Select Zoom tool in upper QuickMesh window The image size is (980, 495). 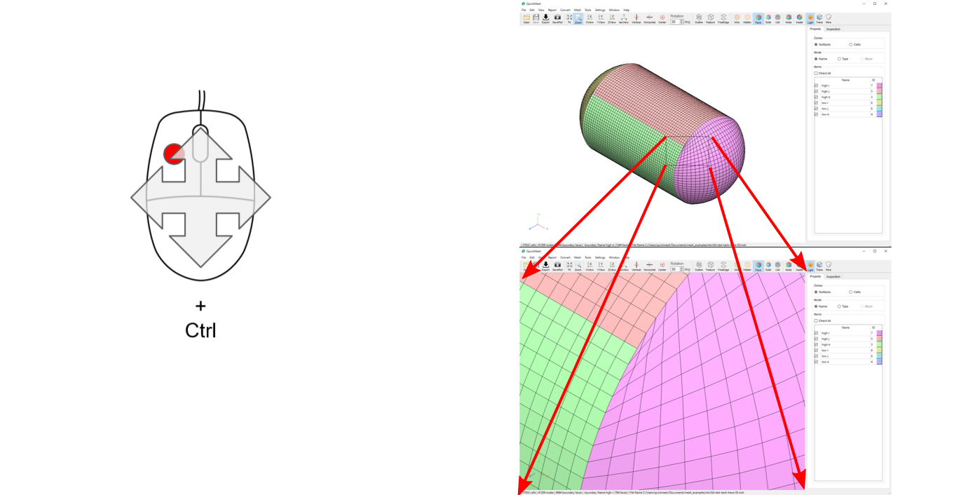pos(578,18)
